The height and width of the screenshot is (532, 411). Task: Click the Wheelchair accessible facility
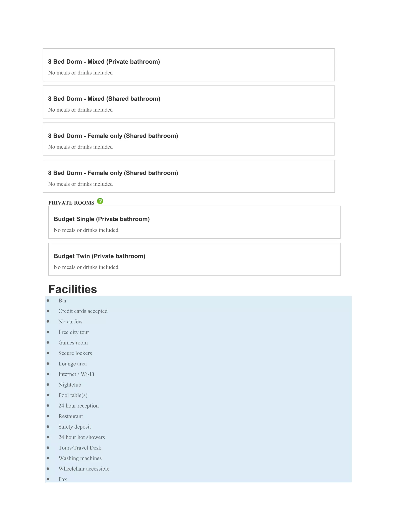(x=84, y=469)
